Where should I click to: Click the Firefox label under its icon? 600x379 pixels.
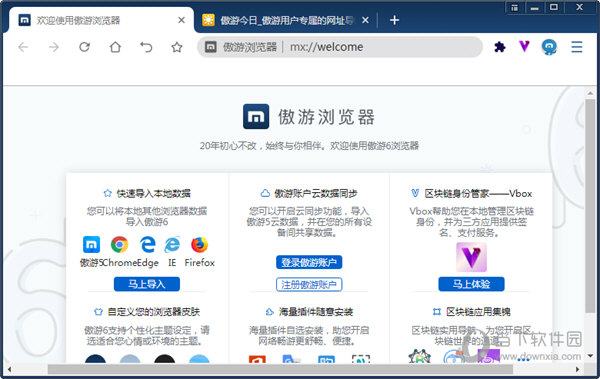(200, 263)
